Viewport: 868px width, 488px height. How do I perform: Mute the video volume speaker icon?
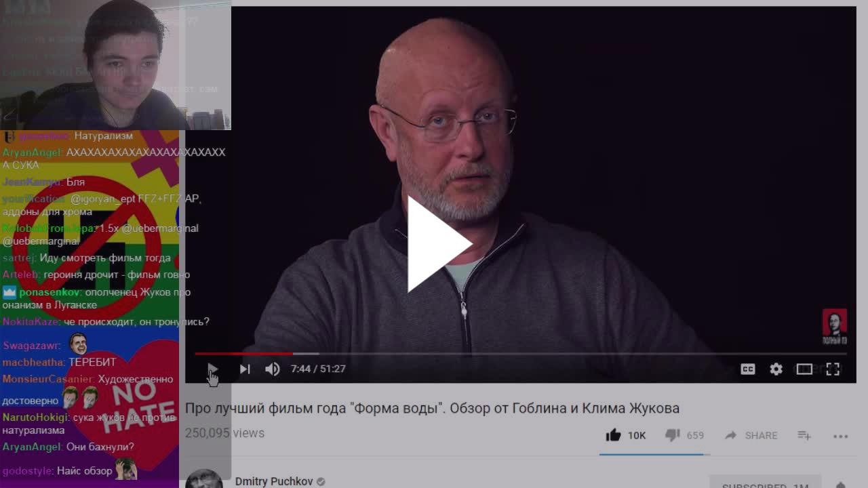(273, 369)
